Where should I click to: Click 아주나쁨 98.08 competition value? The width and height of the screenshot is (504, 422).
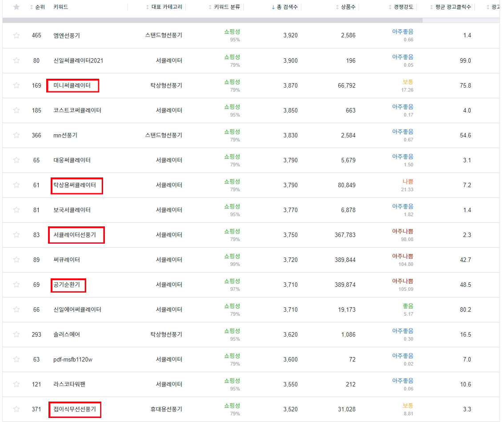coord(403,235)
